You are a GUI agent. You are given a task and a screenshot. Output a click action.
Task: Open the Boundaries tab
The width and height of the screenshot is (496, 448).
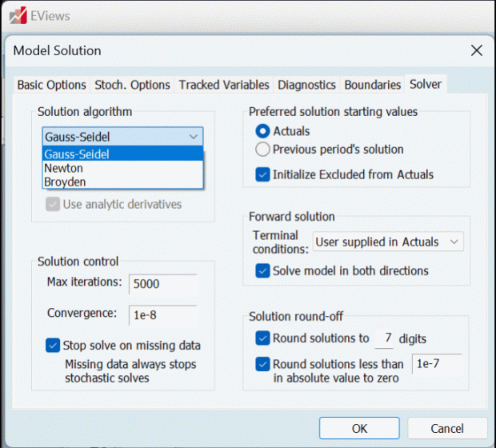coord(372,85)
